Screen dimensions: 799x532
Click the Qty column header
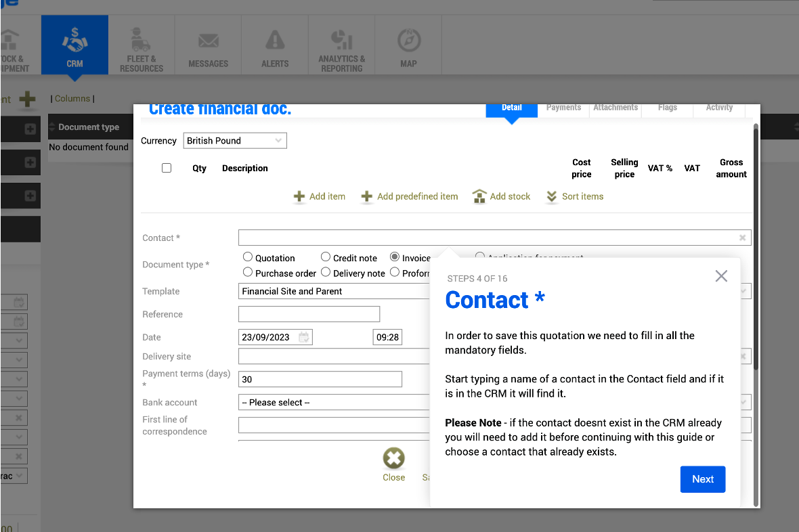coord(199,168)
